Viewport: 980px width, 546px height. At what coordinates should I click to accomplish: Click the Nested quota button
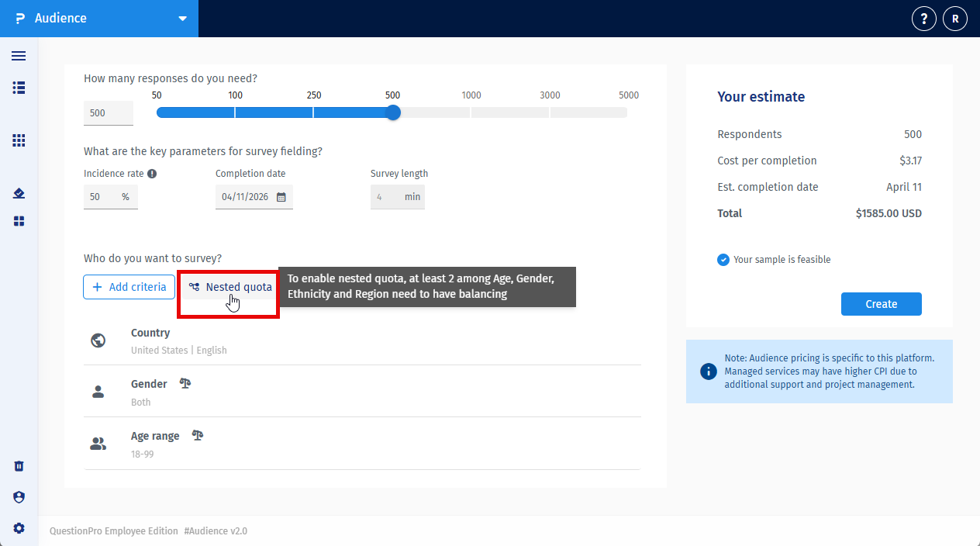click(230, 287)
